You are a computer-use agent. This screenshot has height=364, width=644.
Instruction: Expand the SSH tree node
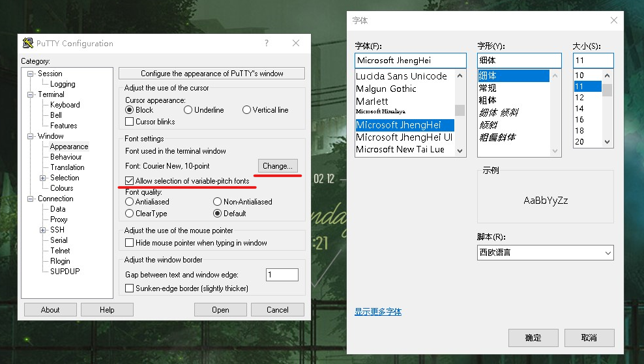pyautogui.click(x=43, y=231)
